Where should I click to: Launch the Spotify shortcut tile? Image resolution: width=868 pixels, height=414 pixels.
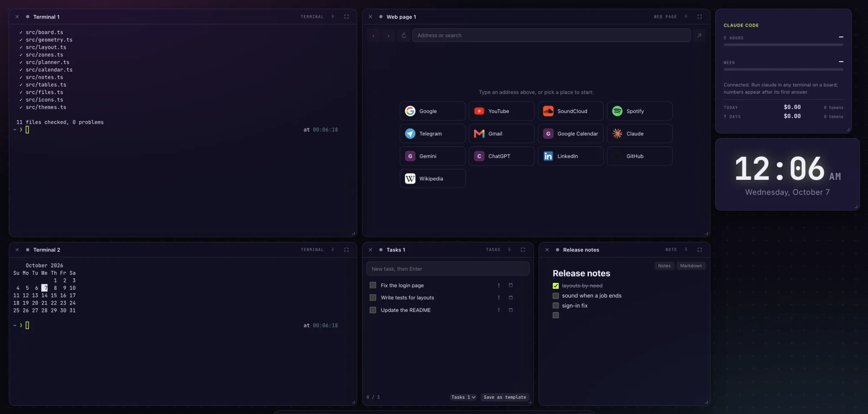click(639, 111)
